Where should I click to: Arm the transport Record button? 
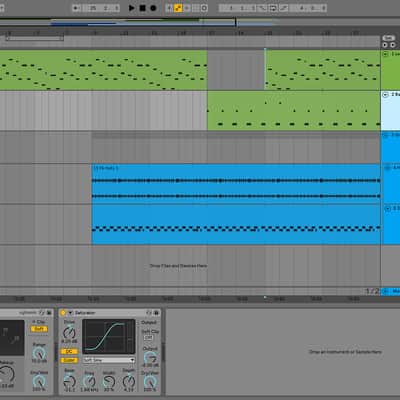pyautogui.click(x=153, y=8)
